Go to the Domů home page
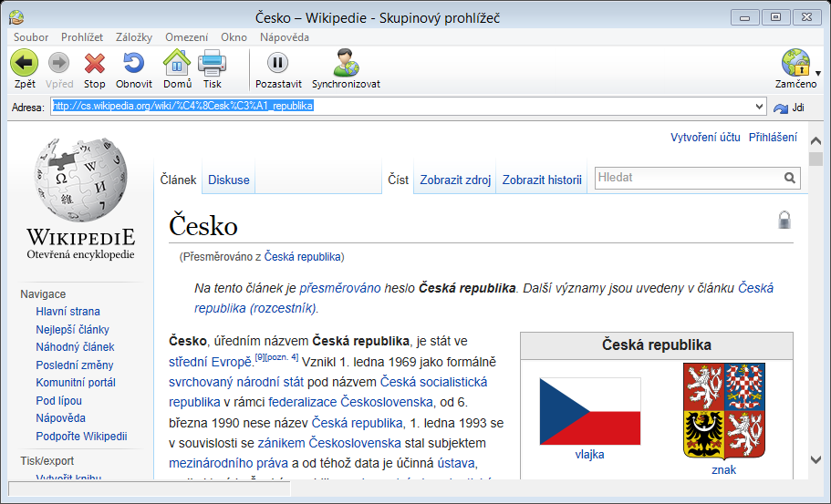Screen dimensions: 831x504 coord(177,63)
